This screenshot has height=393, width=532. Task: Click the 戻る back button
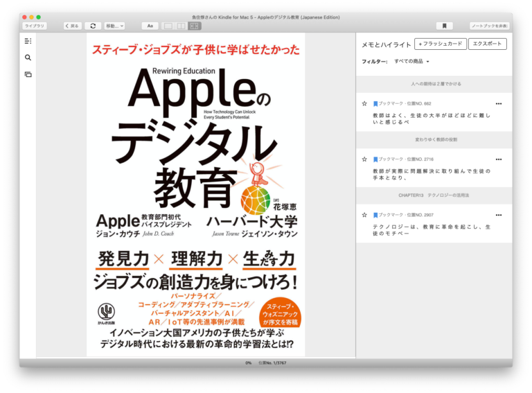73,26
